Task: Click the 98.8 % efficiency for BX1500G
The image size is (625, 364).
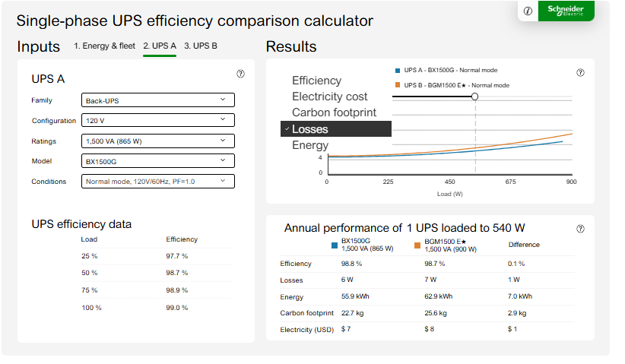Action: click(x=351, y=264)
